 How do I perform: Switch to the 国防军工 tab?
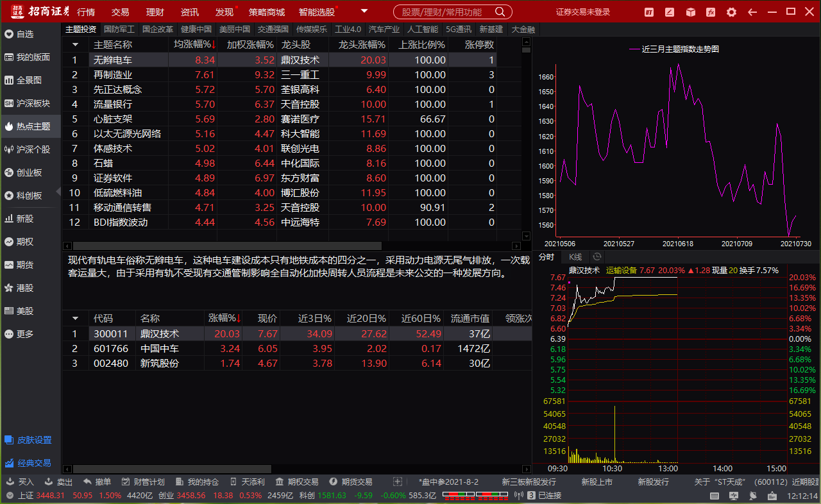click(119, 29)
